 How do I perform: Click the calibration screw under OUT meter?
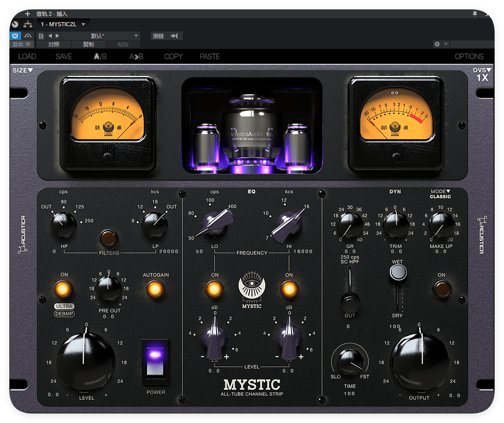point(397,157)
